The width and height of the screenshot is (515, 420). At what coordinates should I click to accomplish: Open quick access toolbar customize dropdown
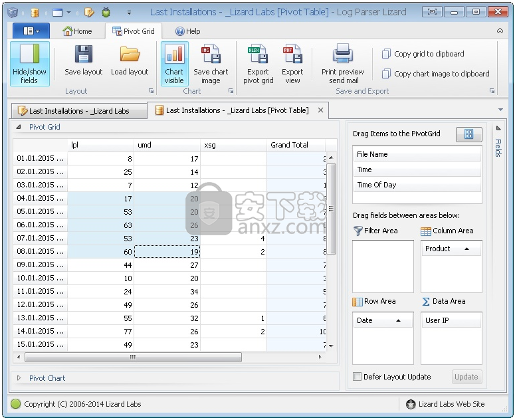point(129,13)
